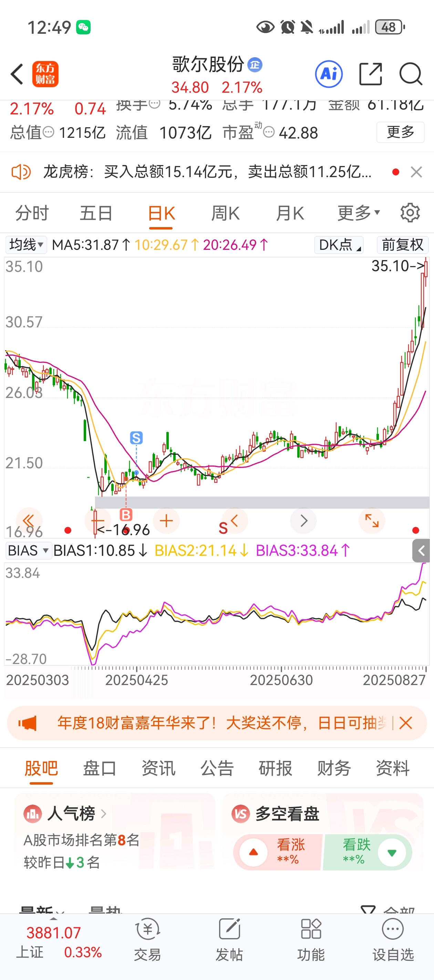Tap the promo megaphone icon
The image size is (434, 980).
pyautogui.click(x=28, y=723)
